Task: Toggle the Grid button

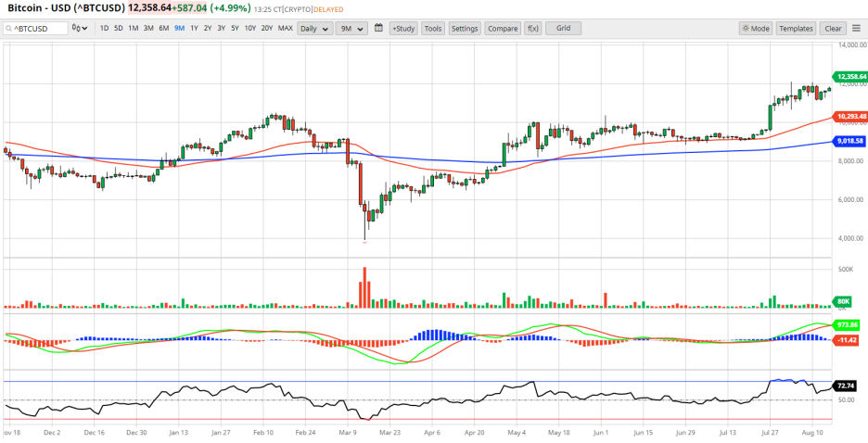Action: pos(564,28)
